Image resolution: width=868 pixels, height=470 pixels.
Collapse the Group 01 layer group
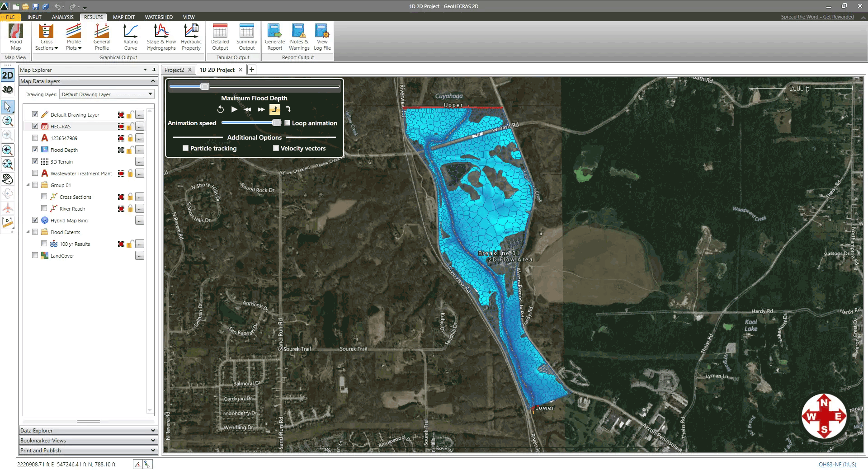point(28,185)
